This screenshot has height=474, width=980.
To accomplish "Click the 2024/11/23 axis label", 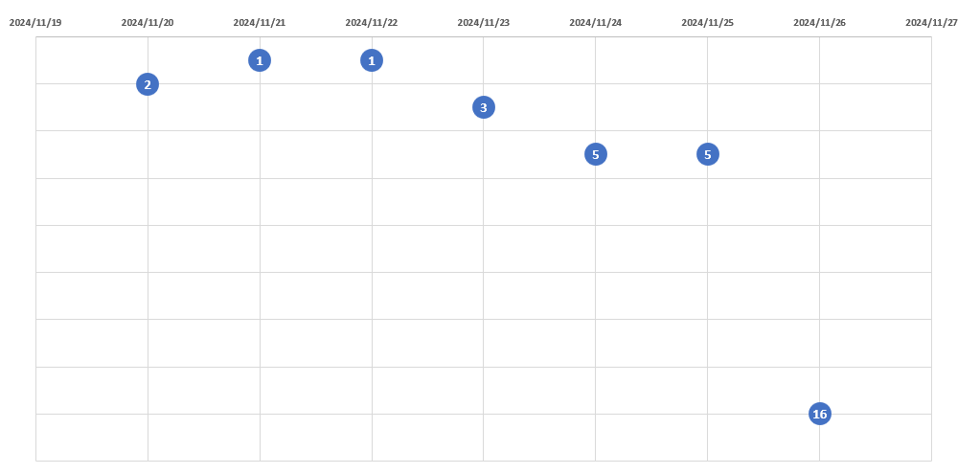I will tap(484, 23).
